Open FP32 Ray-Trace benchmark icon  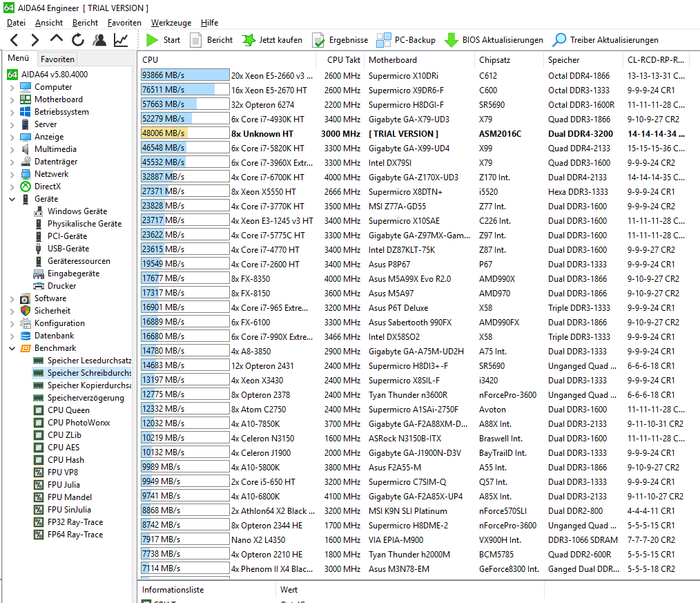pos(39,522)
